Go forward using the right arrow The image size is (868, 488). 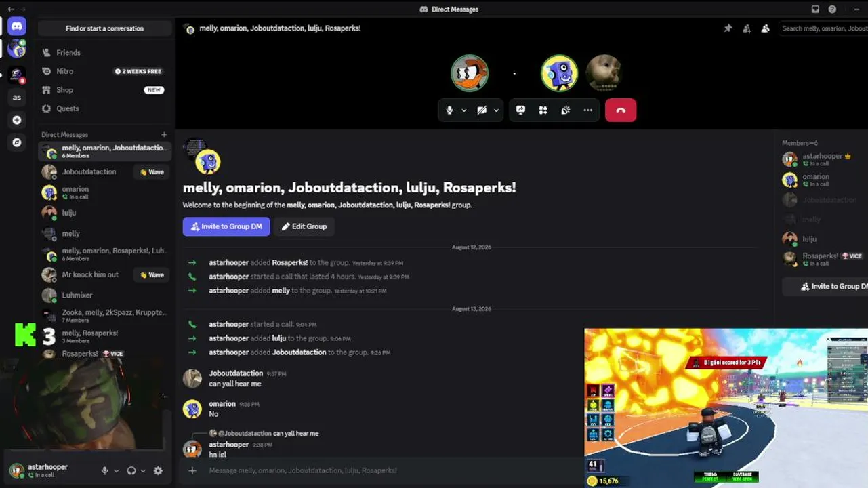[x=22, y=9]
